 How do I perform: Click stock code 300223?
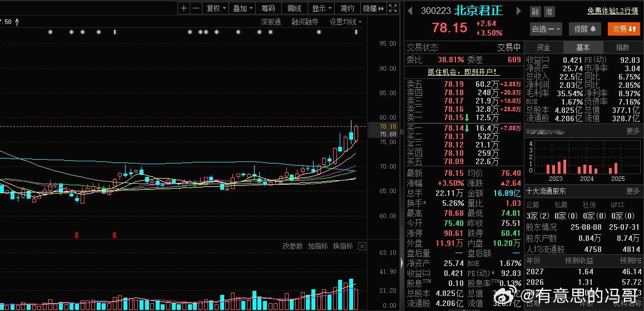click(x=436, y=11)
